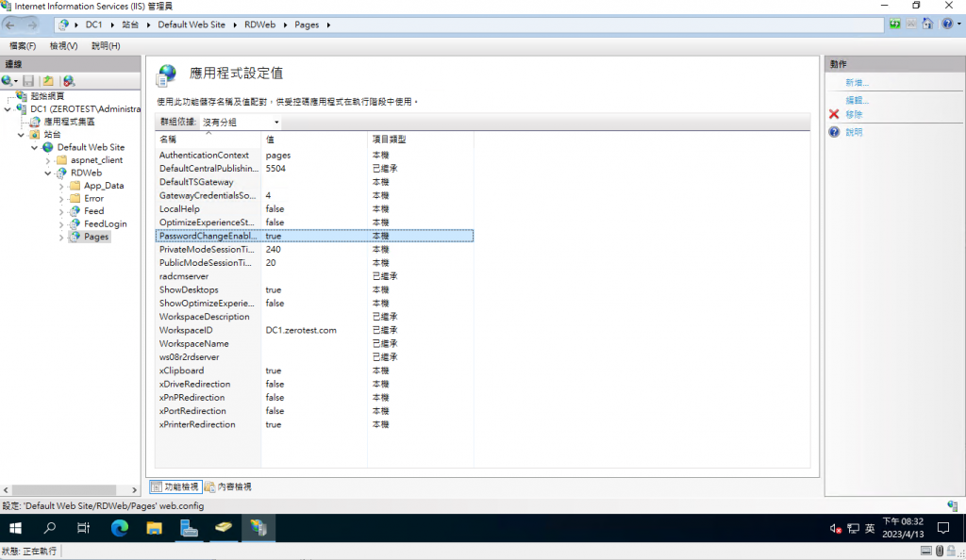Click the connections pane horizontal scrollbar
The width and height of the screenshot is (966, 560).
point(63,490)
